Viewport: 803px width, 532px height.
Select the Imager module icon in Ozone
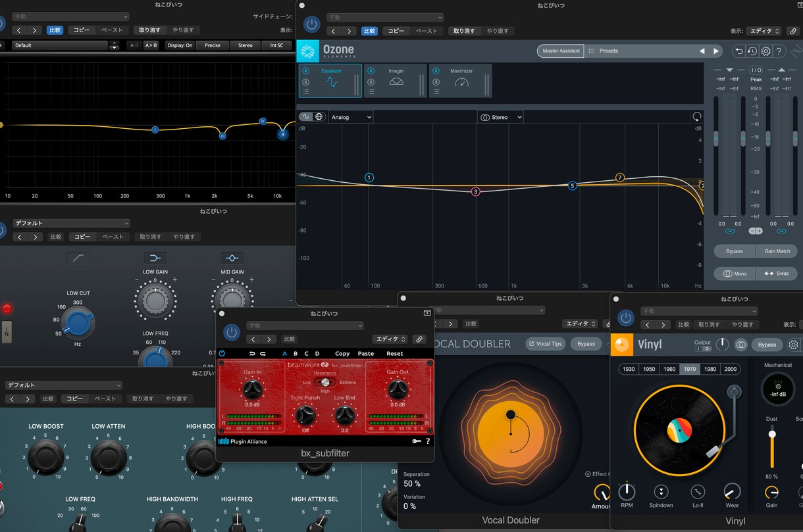tap(396, 82)
